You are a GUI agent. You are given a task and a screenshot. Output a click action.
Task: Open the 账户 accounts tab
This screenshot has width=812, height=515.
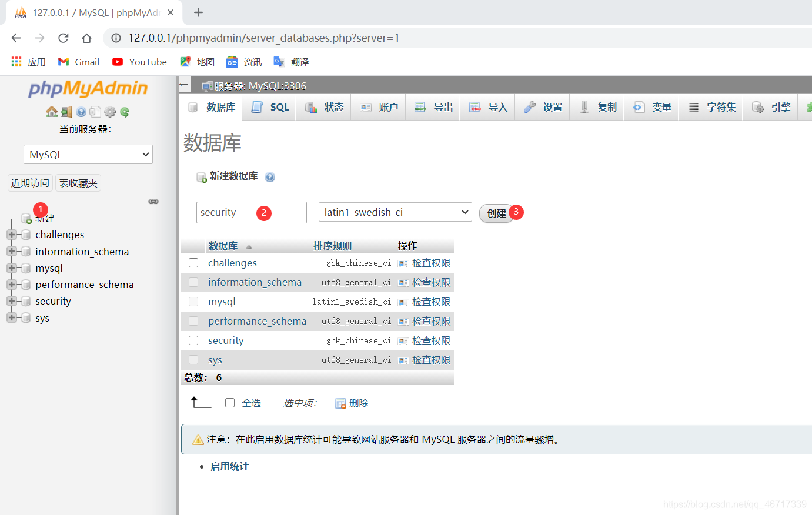[x=378, y=107]
